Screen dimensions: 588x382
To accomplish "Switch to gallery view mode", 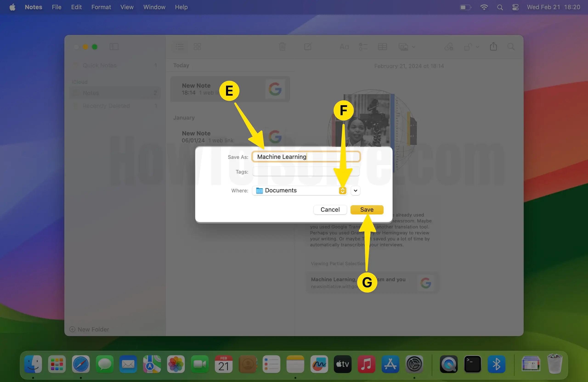I will [197, 47].
